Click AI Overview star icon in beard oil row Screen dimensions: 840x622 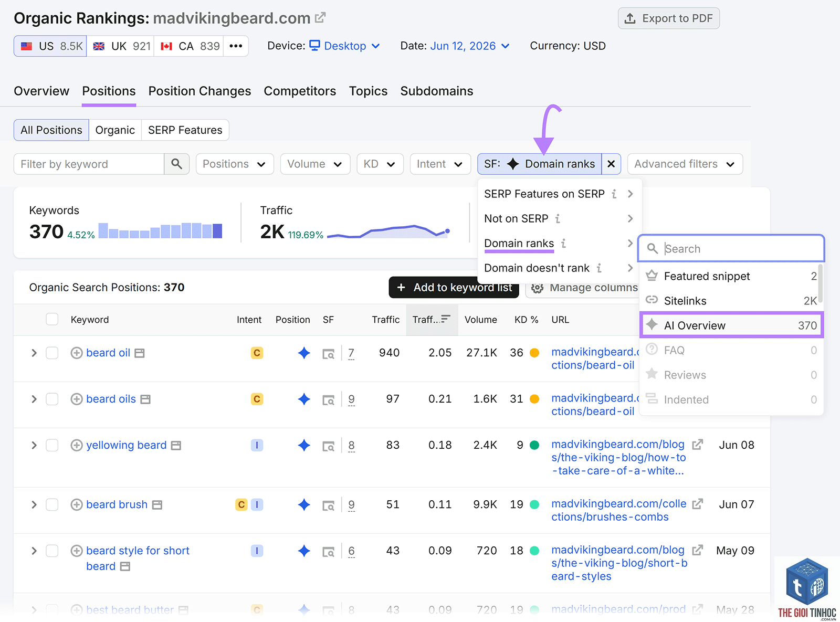tap(304, 353)
